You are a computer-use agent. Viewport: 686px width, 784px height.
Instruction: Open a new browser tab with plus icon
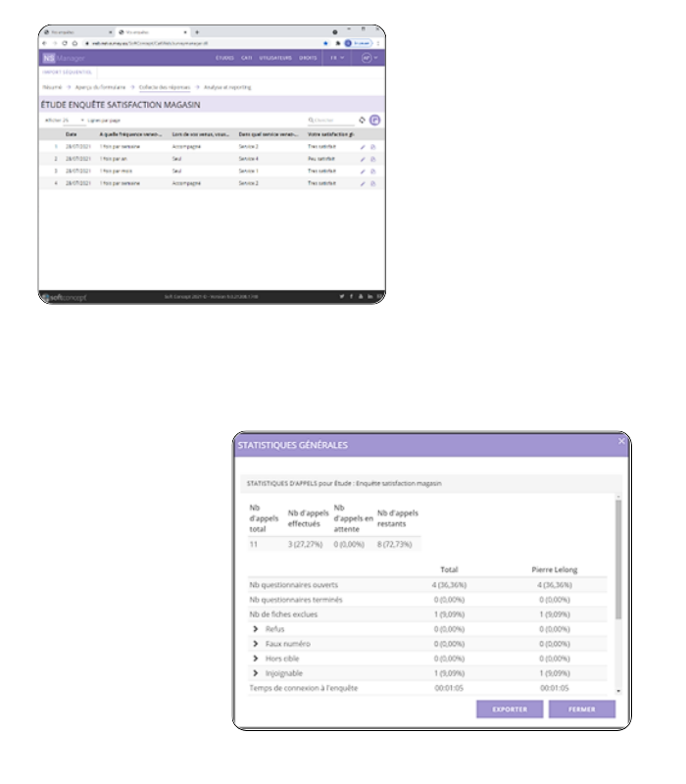point(197,32)
